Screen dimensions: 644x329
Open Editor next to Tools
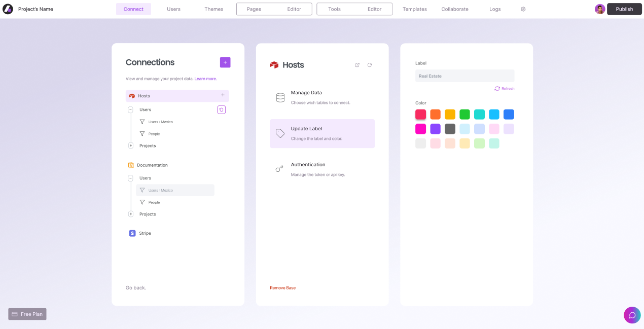pos(375,9)
